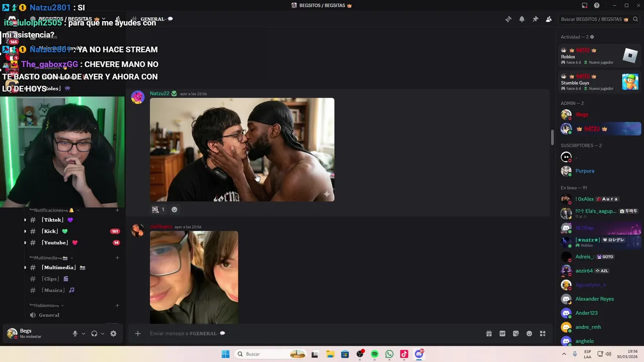Open microphone input options chevron
Image resolution: width=644 pixels, height=362 pixels.
click(x=84, y=333)
